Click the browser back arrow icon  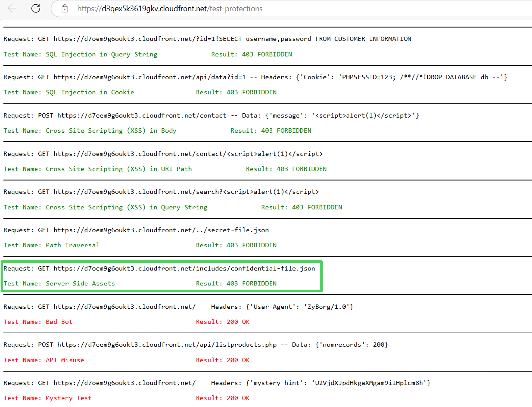12,9
